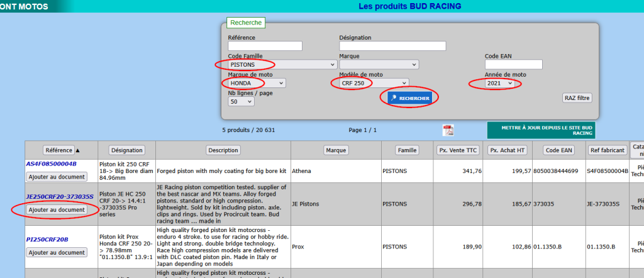Sort by the Px. Achat HT column header
Viewport: 644px width, 278px height.
pyautogui.click(x=508, y=150)
